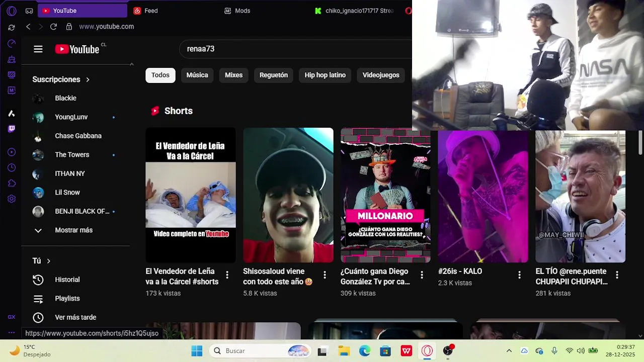Launch Aria AI from the Opera sidebar
Screen dimensions: 644x362
(x=12, y=114)
